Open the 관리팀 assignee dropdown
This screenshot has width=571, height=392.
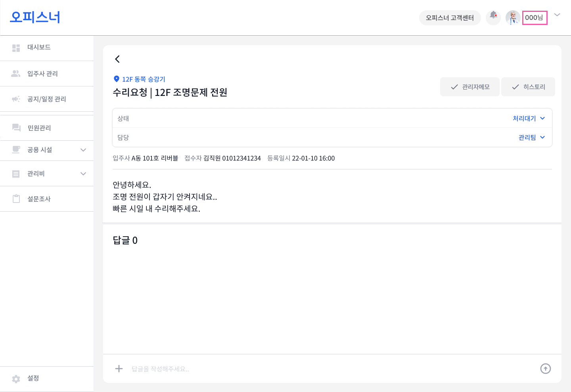pyautogui.click(x=532, y=137)
